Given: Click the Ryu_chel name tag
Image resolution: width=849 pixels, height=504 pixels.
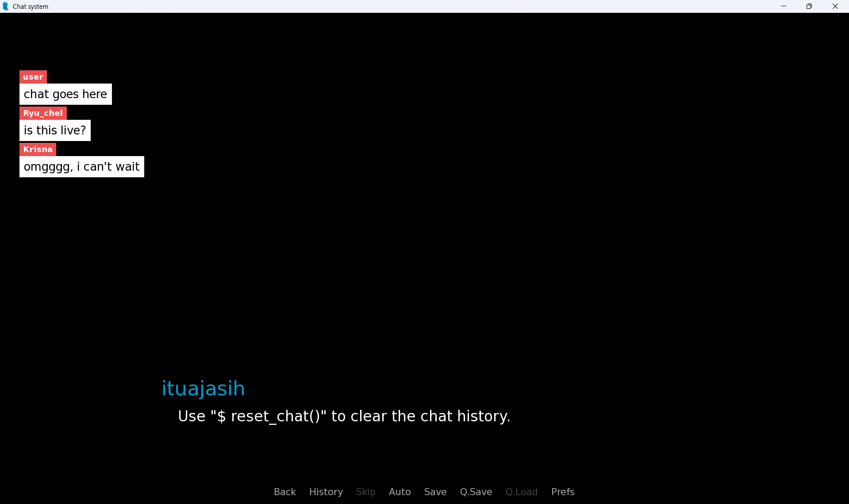Looking at the screenshot, I should click(42, 113).
